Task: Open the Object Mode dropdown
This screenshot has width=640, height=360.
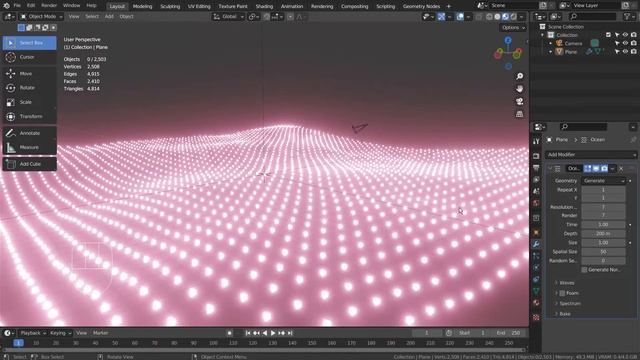Action: pyautogui.click(x=41, y=16)
